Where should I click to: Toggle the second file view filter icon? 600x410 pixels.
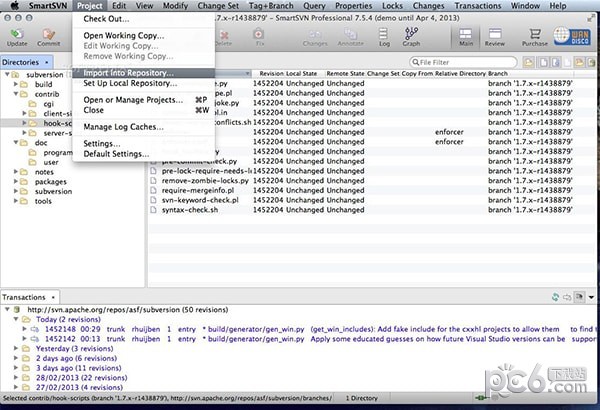tap(543, 62)
